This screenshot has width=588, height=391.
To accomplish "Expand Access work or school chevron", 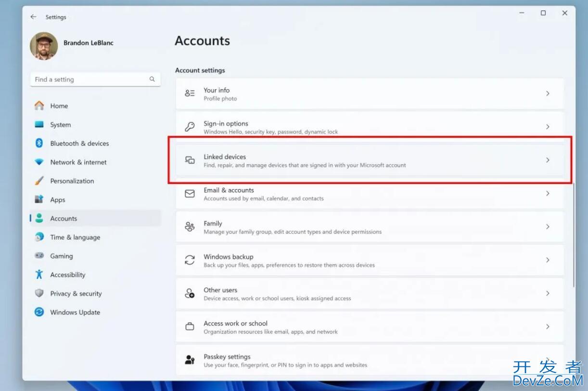I will click(548, 326).
